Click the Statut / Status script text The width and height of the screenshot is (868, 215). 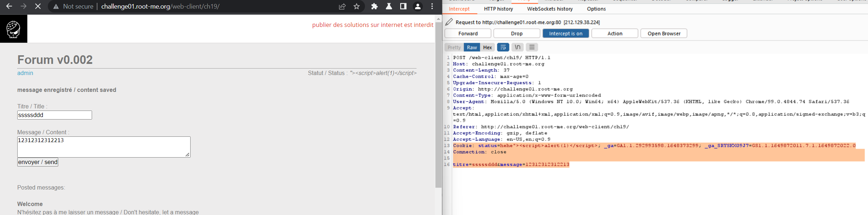coord(383,73)
